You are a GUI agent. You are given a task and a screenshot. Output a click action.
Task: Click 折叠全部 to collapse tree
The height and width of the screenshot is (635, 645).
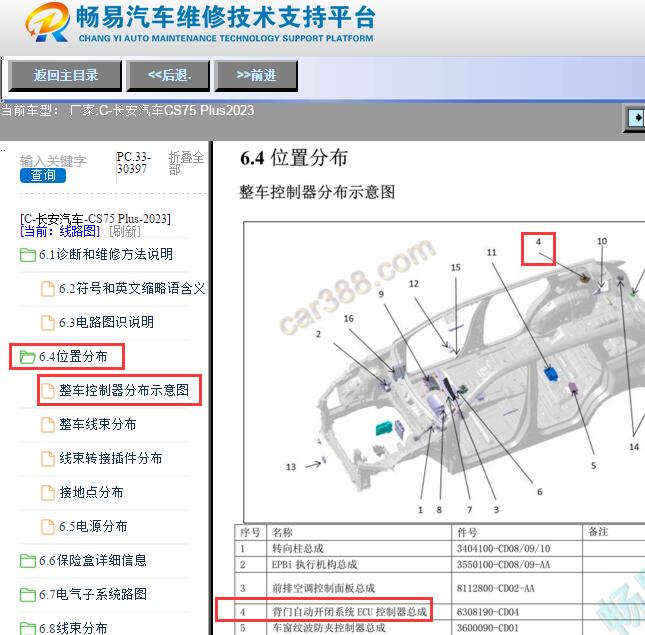pos(186,162)
